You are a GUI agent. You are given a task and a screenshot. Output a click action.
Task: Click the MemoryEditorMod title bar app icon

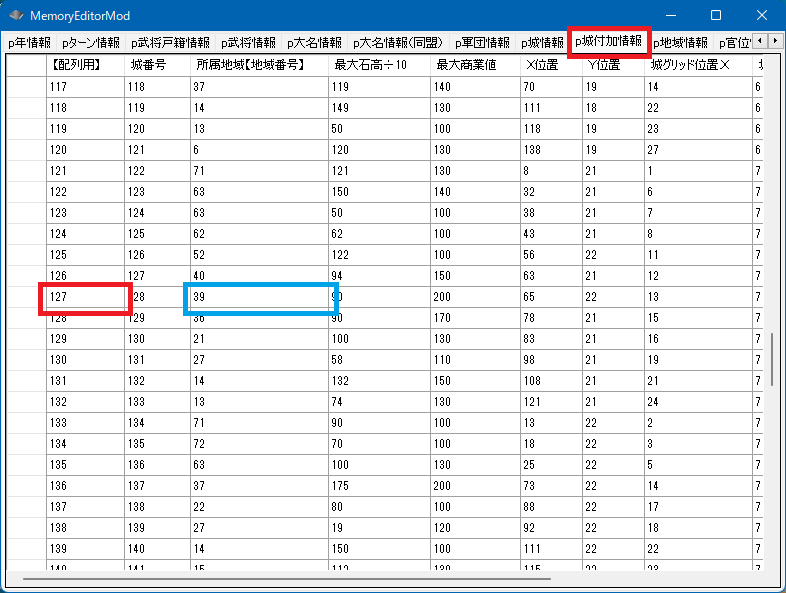click(16, 16)
